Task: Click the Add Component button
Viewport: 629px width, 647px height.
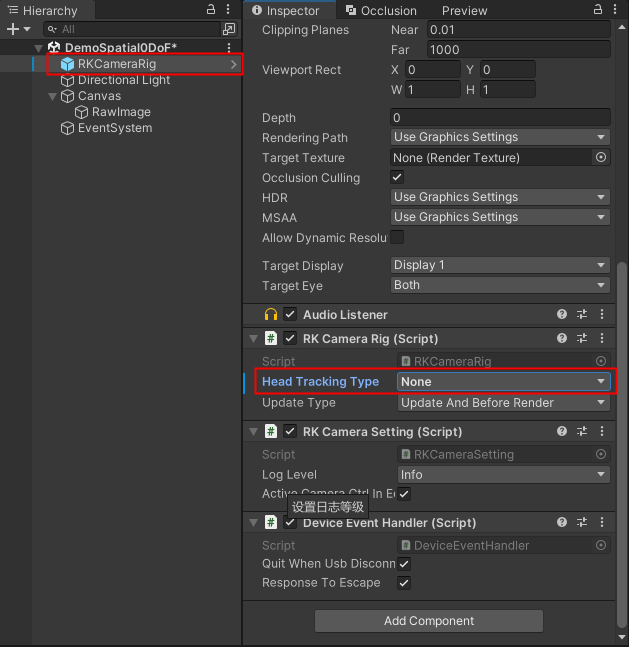Action: point(429,621)
